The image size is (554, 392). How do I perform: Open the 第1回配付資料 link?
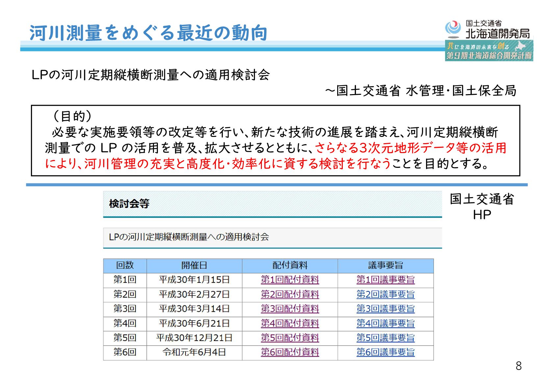click(x=290, y=280)
